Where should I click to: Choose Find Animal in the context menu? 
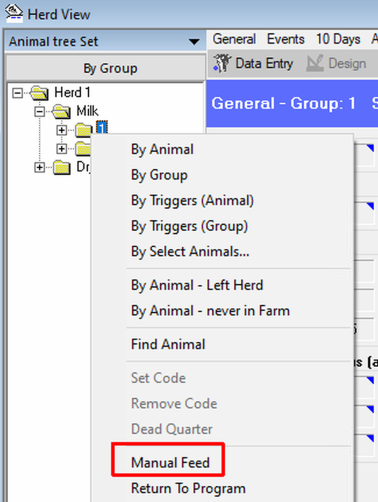point(168,344)
